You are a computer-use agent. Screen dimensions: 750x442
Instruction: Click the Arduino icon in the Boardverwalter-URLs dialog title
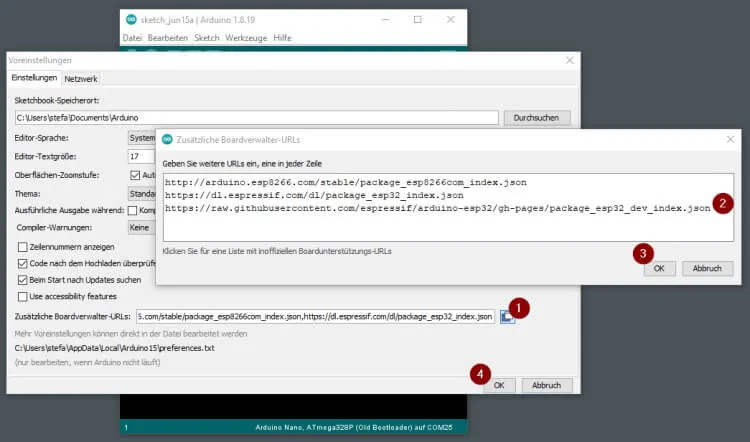[x=167, y=140]
